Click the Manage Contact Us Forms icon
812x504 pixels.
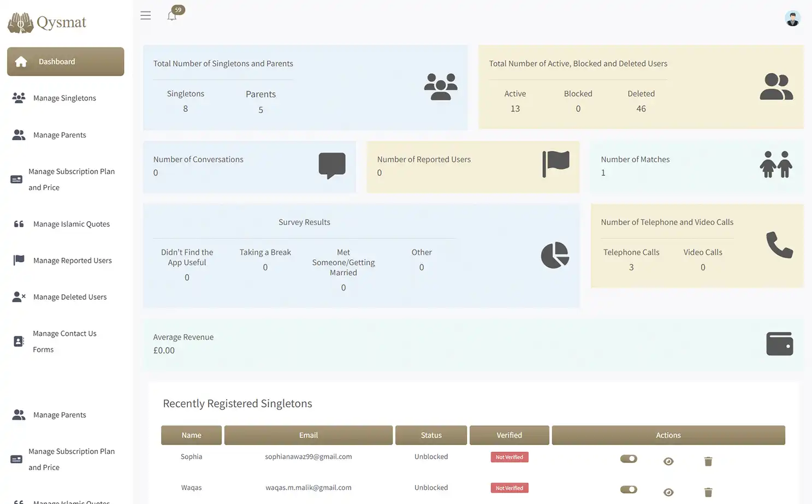19,341
